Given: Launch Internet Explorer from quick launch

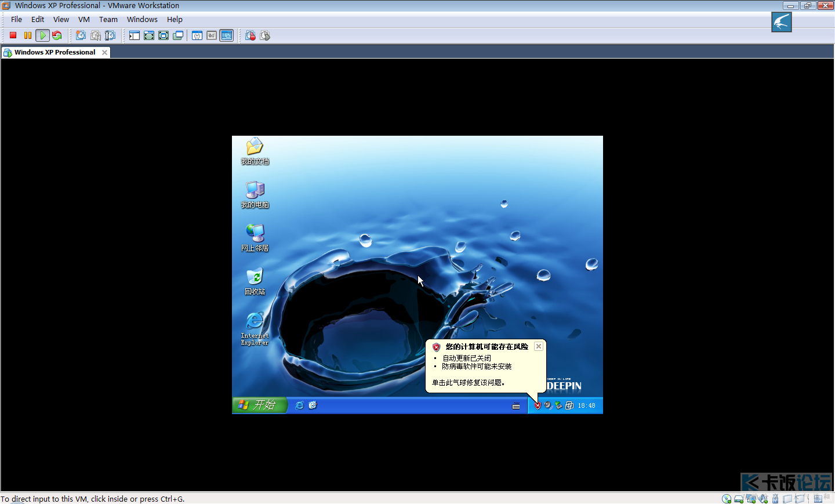Looking at the screenshot, I should (x=299, y=405).
